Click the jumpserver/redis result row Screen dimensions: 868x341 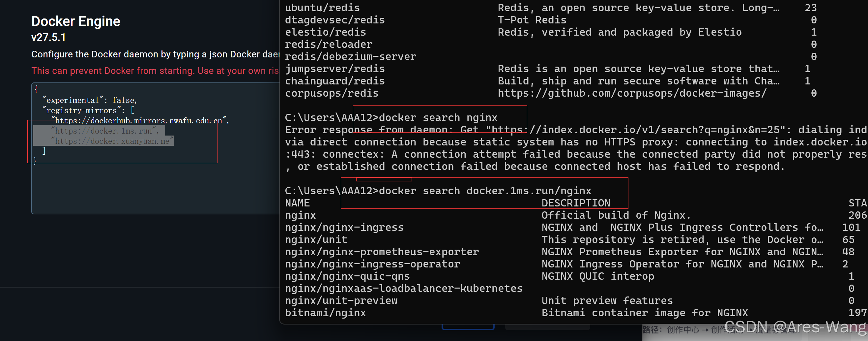click(335, 69)
